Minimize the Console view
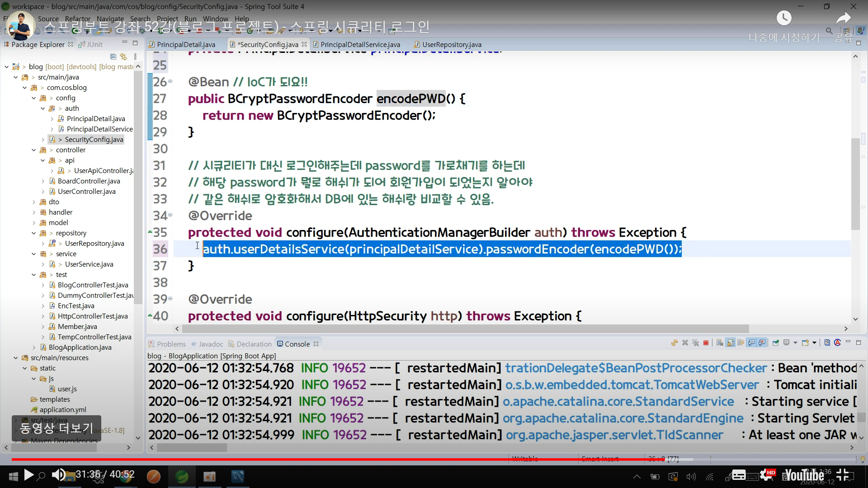 848,342
